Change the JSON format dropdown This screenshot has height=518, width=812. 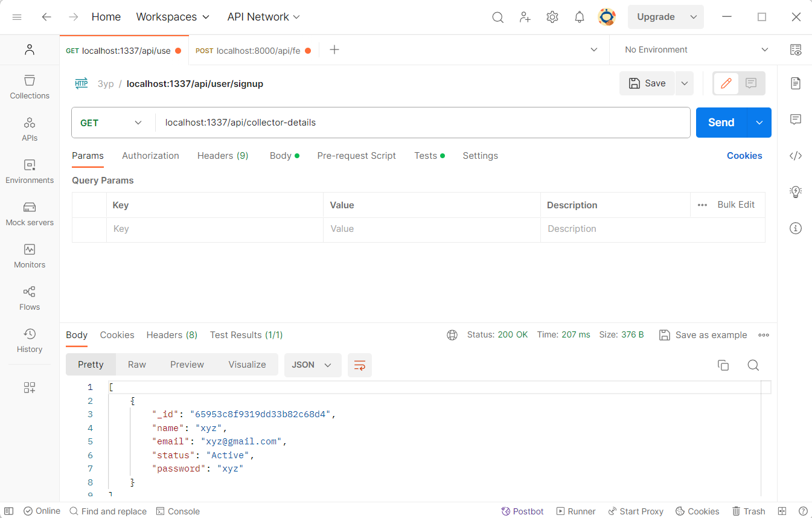coord(313,365)
